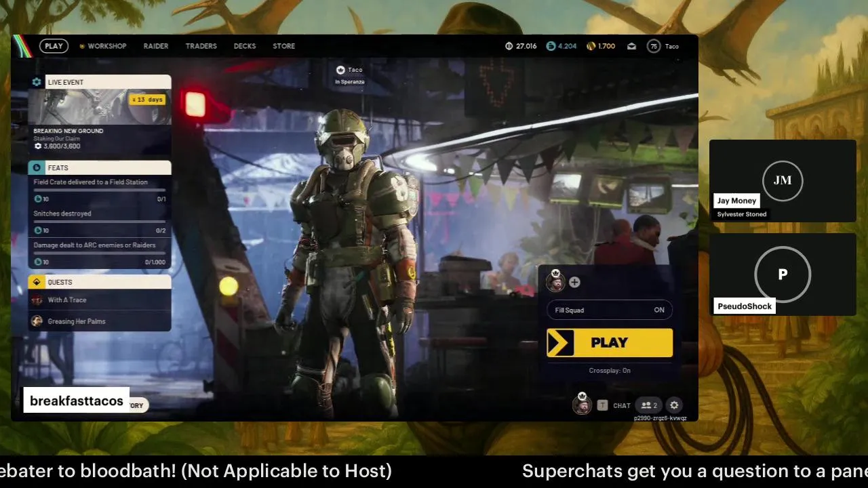Click the Greasing Her Palms quest portrait
868x488 pixels.
tap(37, 321)
